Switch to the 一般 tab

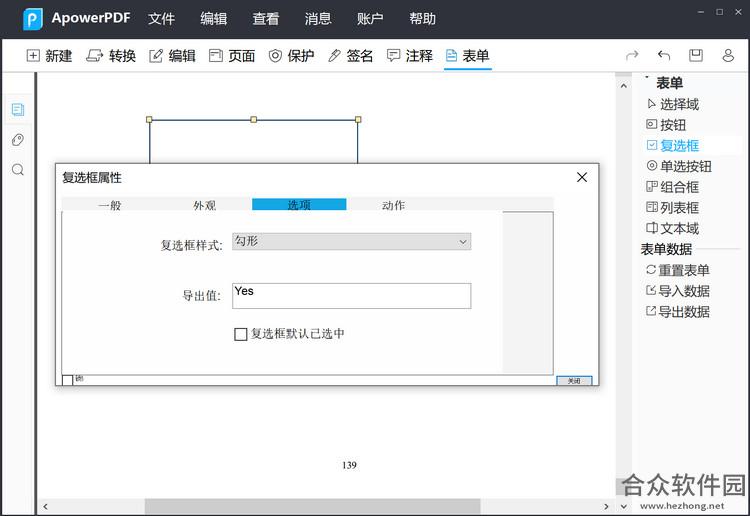point(110,205)
